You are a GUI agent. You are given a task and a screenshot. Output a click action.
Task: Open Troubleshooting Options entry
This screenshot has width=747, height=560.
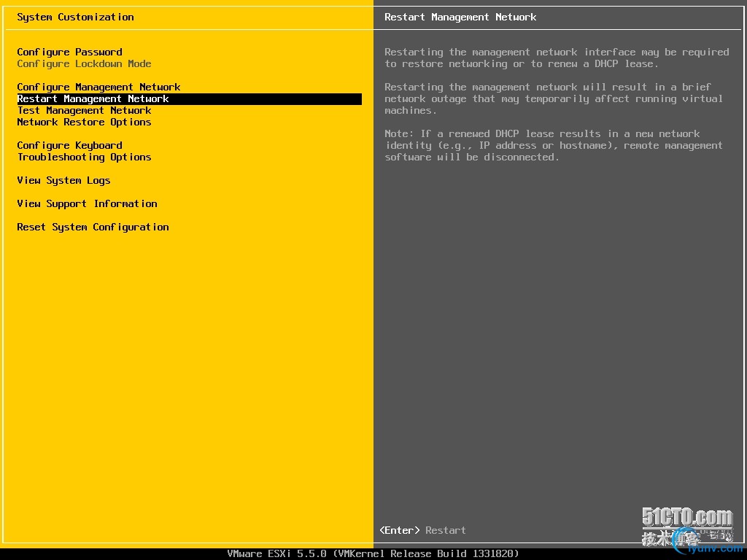(x=85, y=157)
